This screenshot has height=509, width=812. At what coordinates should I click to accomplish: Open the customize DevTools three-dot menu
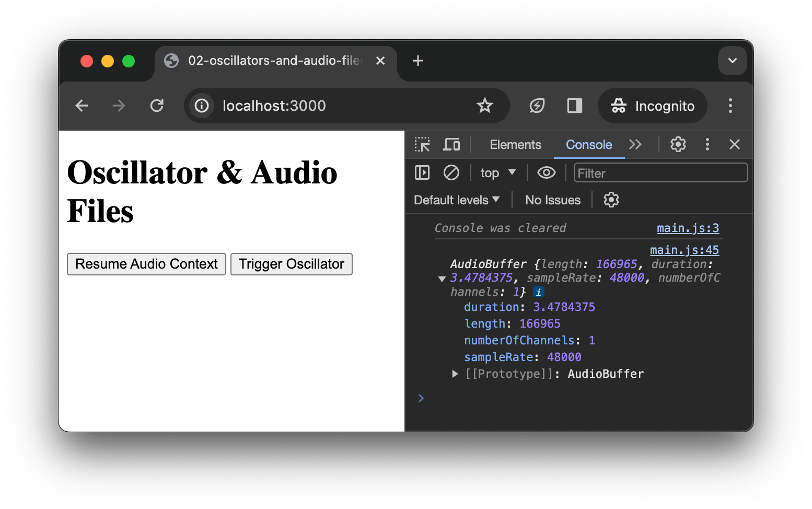tap(707, 144)
